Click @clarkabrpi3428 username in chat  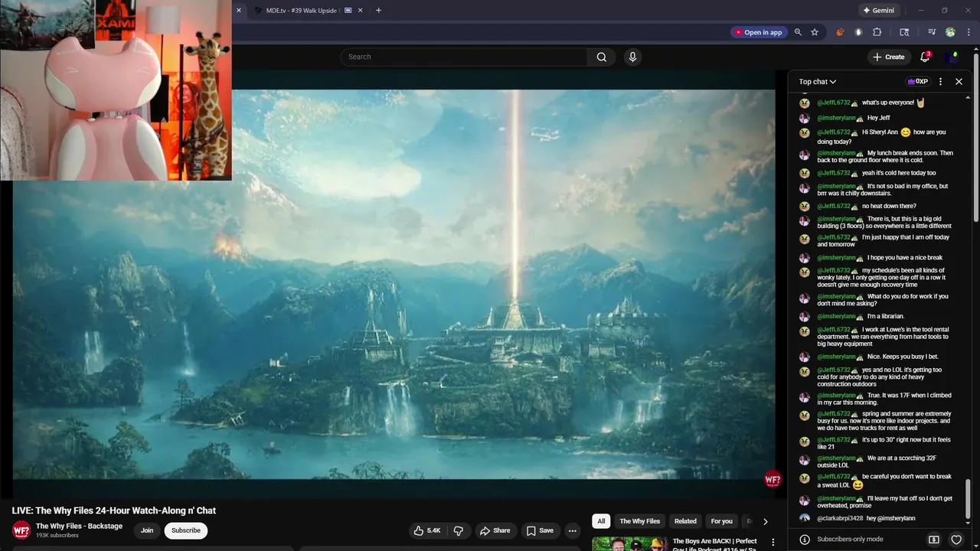coord(840,518)
